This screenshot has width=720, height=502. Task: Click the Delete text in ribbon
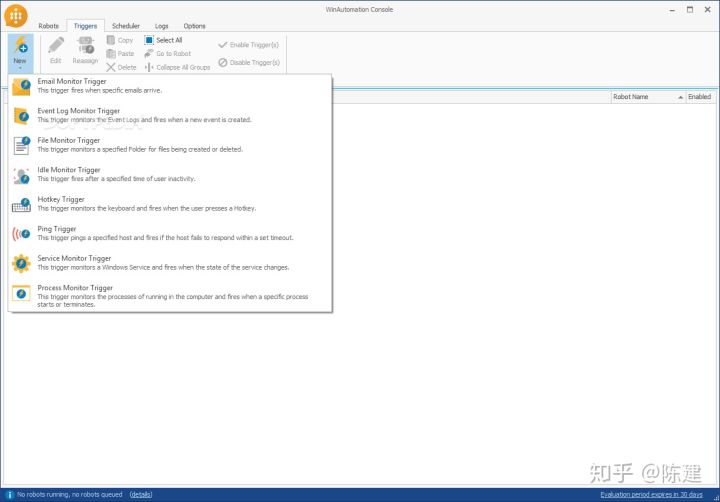(x=127, y=68)
